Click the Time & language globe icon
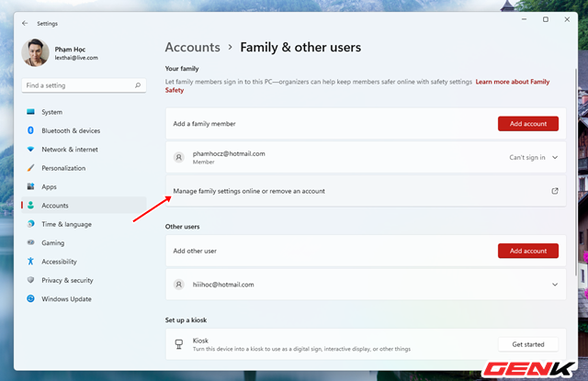This screenshot has height=381, width=588. point(30,224)
